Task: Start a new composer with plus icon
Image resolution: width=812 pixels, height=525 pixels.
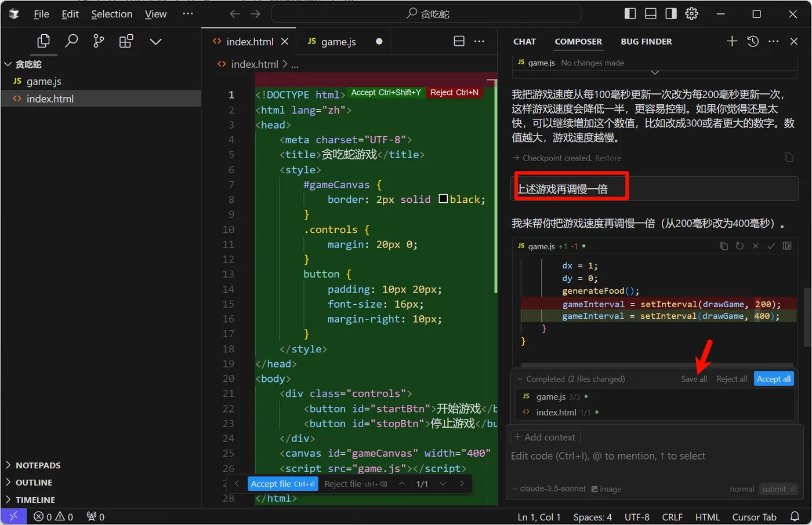Action: [x=732, y=41]
